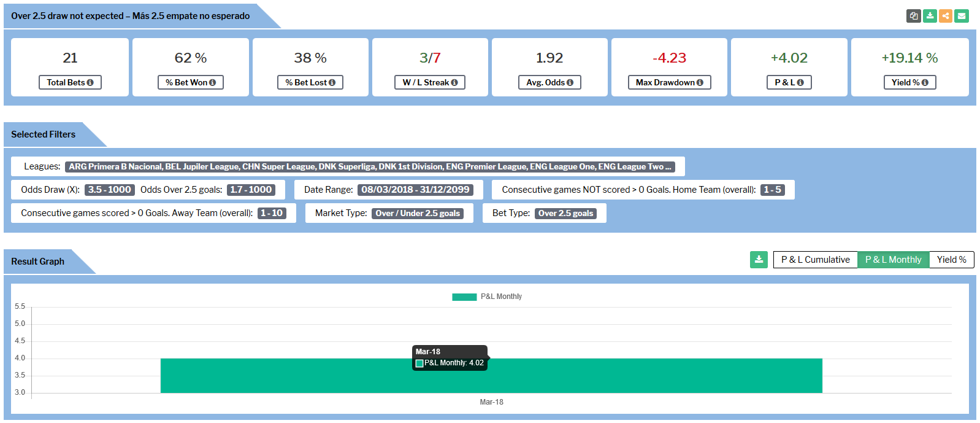
Task: Click the Home Team not scored 1 - 5 badge
Action: (x=772, y=190)
